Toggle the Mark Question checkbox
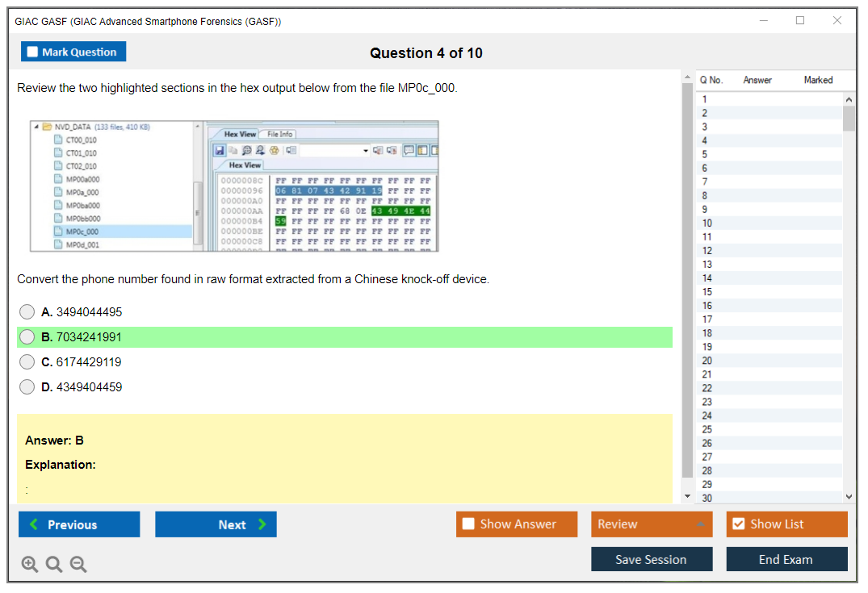 point(33,52)
